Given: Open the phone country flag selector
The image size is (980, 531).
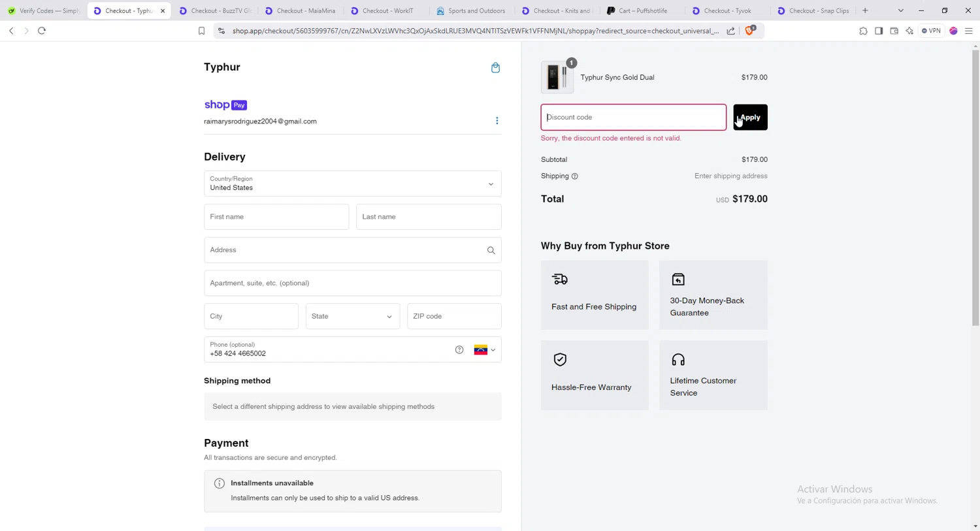Looking at the screenshot, I should 485,350.
